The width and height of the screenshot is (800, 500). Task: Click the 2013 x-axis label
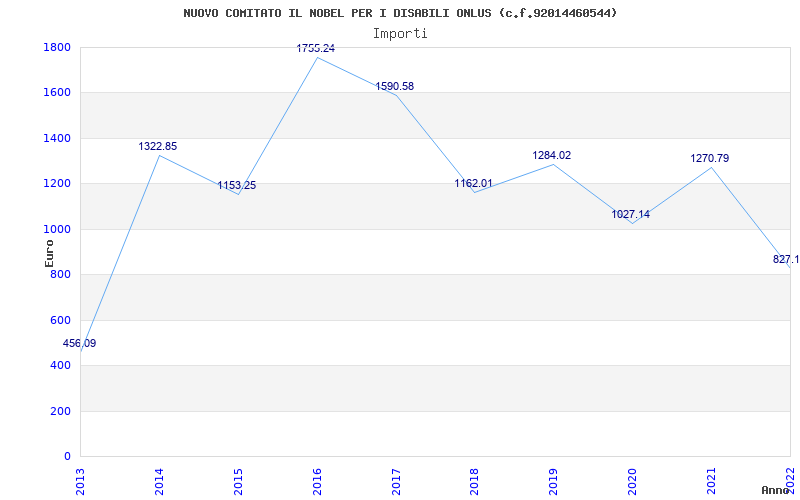coord(80,482)
